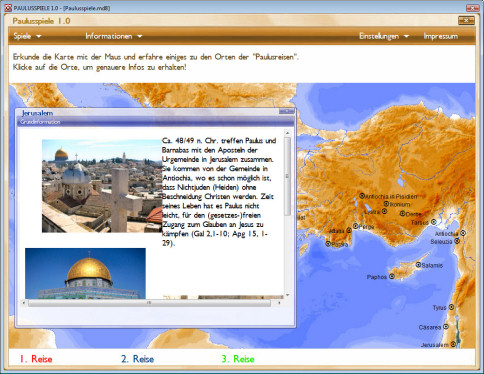Viewport: 484px width, 374px height.
Task: Click the Patara map marker
Action: tap(328, 244)
